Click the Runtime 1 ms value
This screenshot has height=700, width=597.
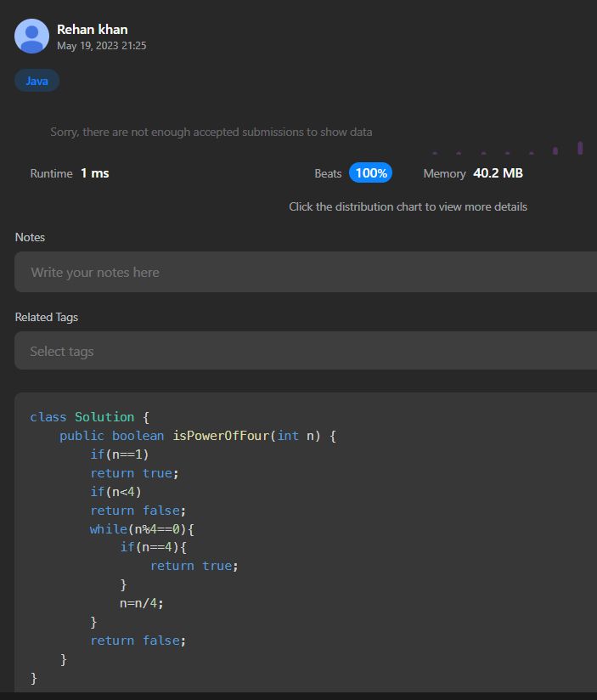pos(94,173)
